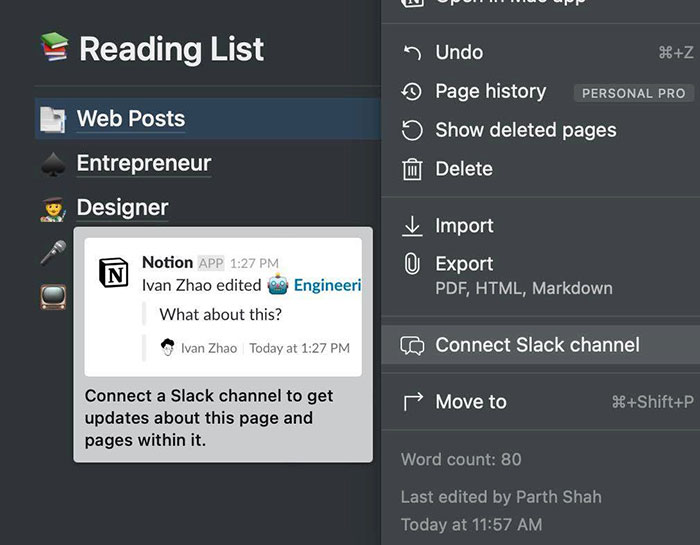
Task: Click the books emoji beside Reading List
Action: (54, 48)
